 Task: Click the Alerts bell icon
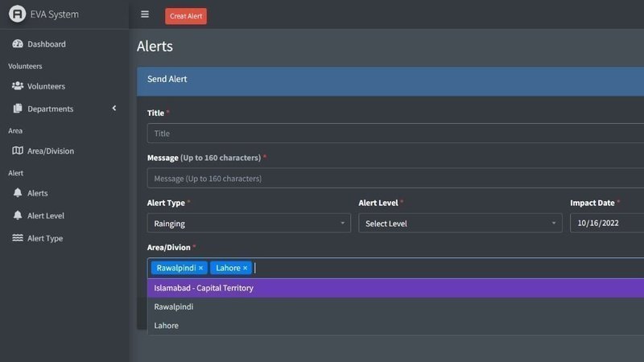pyautogui.click(x=18, y=193)
